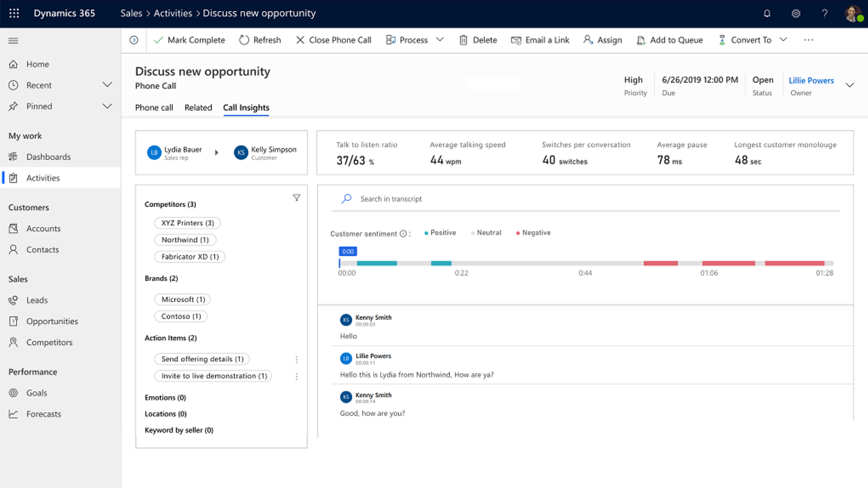Open the app launcher waffle icon
868x488 pixels.
coord(14,13)
